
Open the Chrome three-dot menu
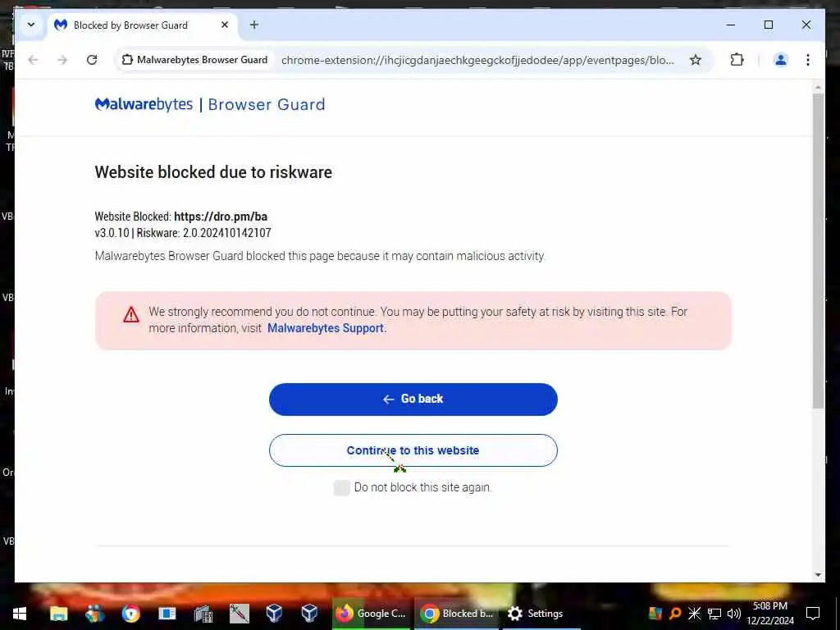808,59
